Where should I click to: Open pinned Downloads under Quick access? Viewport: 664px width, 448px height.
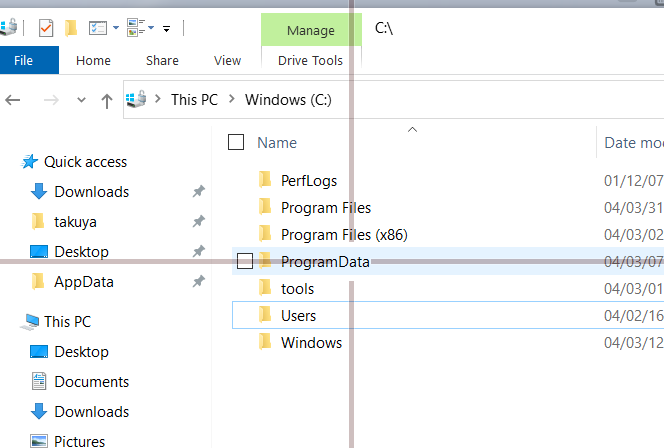pyautogui.click(x=91, y=192)
